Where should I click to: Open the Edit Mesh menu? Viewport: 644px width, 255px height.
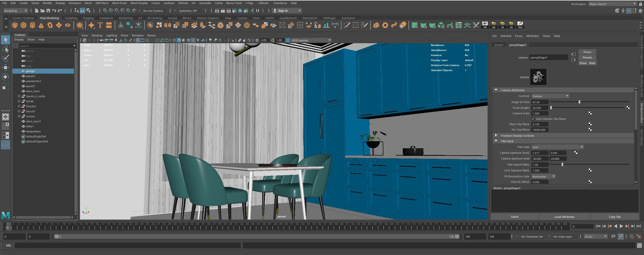102,3
